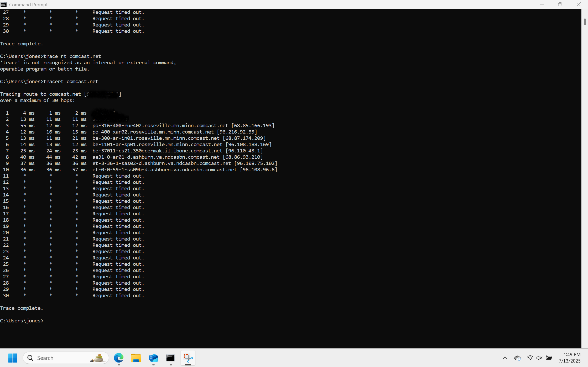Click the Command Prompt title bar icon
The width and height of the screenshot is (588, 367).
[x=4, y=4]
